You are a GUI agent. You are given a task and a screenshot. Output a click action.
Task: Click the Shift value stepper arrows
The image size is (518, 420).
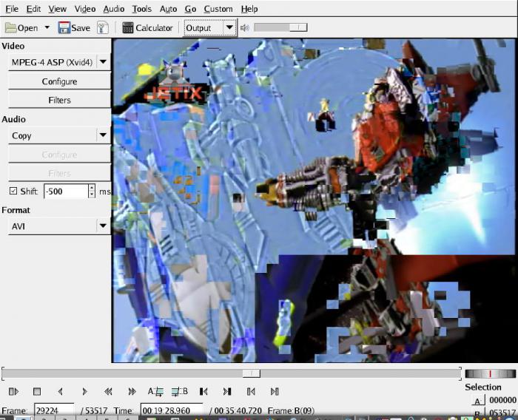pyautogui.click(x=92, y=192)
